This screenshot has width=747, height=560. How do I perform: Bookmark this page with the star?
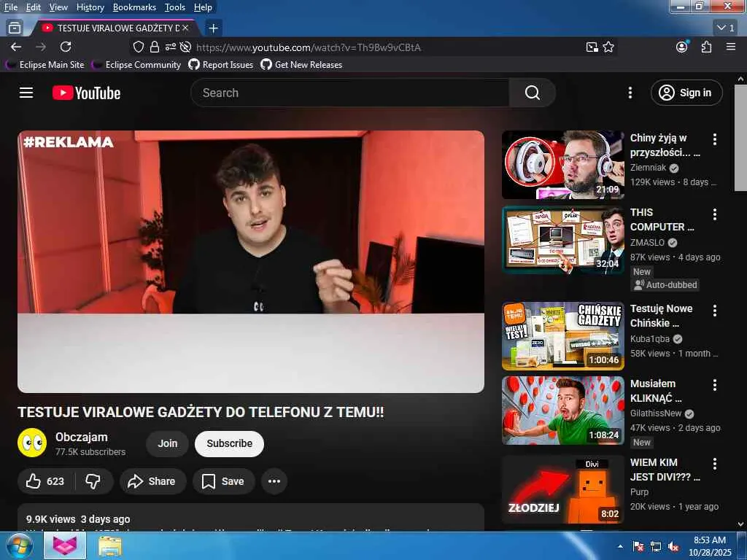click(608, 47)
